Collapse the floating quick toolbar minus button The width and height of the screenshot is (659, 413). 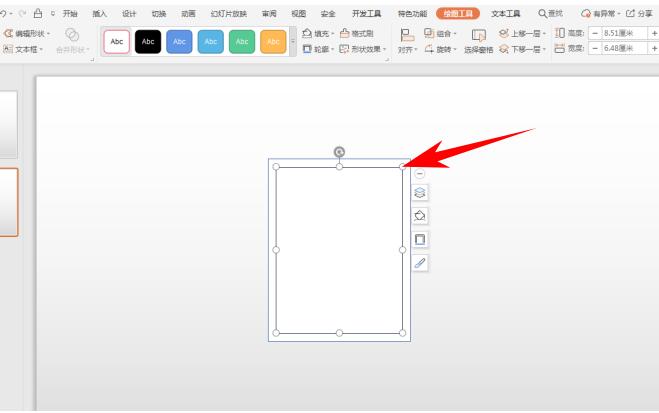pos(420,173)
